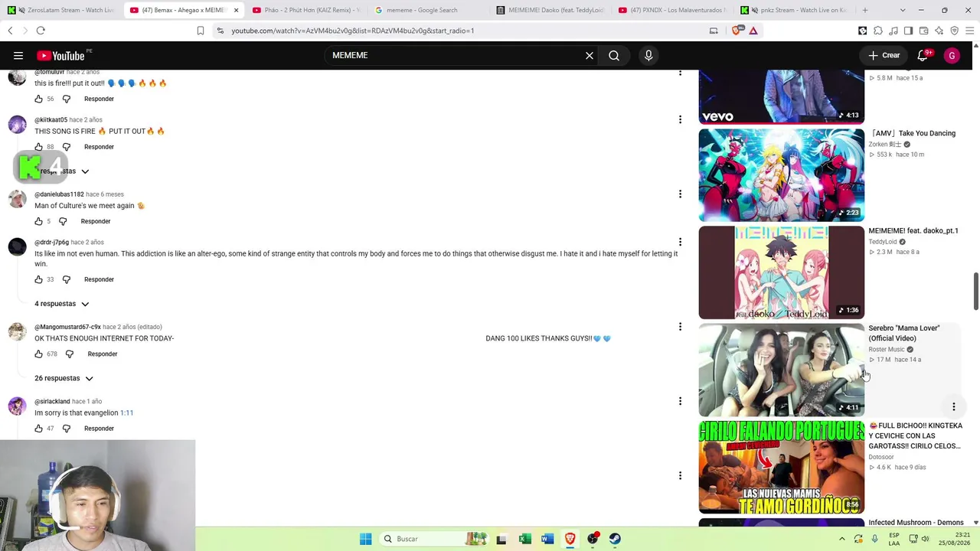Open the Windows Start menu
Screen dimensions: 980x551
click(366, 539)
